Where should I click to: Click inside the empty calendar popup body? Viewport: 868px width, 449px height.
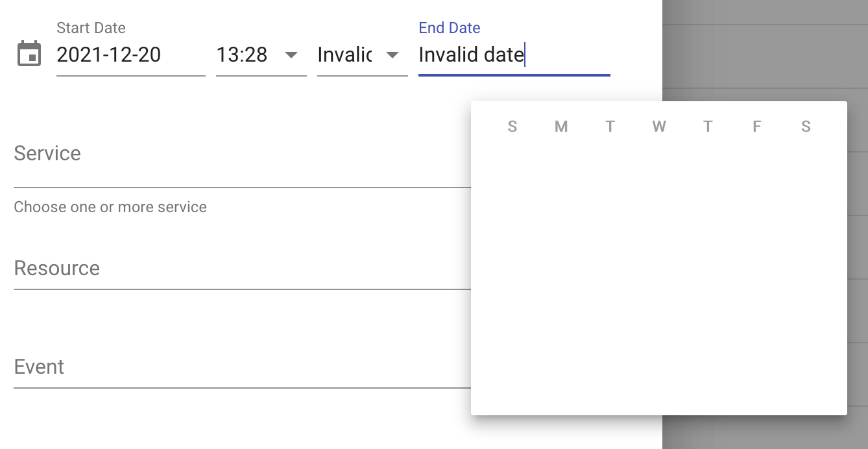pos(658,273)
